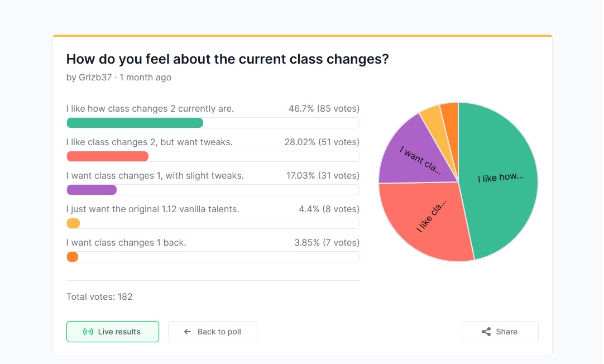Screen dimensions: 604x364
Task: Click the poll title about current class changes
Action: click(x=228, y=59)
